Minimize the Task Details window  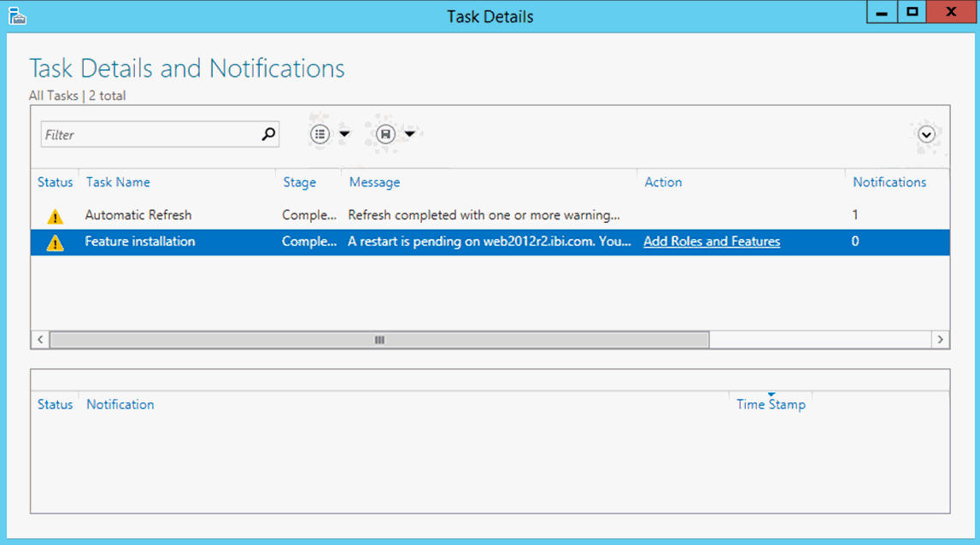click(x=882, y=13)
